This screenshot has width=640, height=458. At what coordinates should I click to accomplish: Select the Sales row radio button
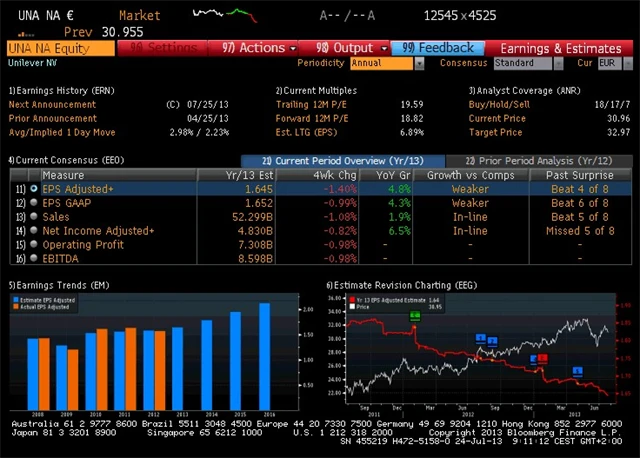(34, 216)
